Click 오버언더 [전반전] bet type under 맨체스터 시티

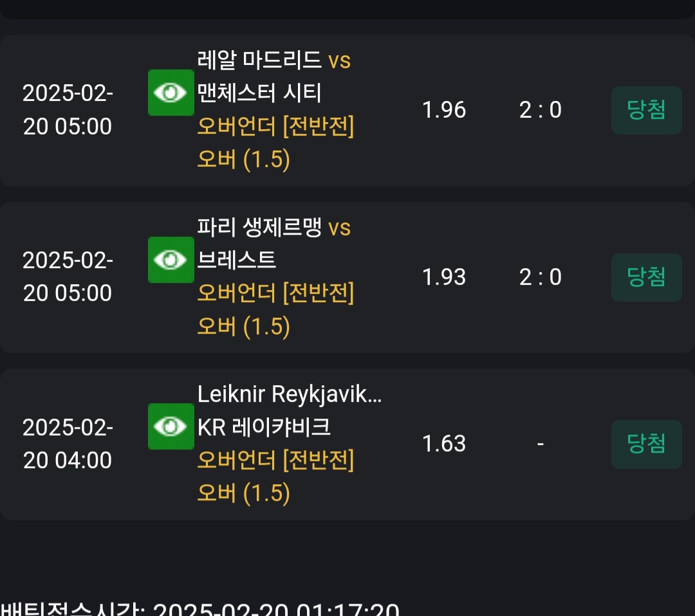[x=275, y=127]
